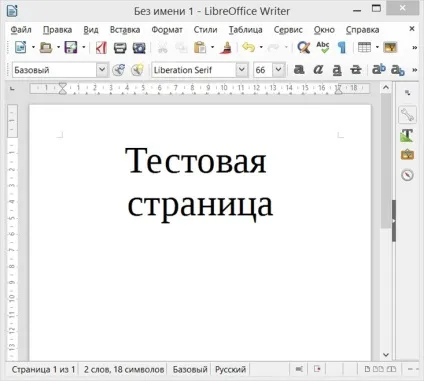Open the New document dropdown arrow
Viewport: 424px width, 381px height.
pos(33,47)
